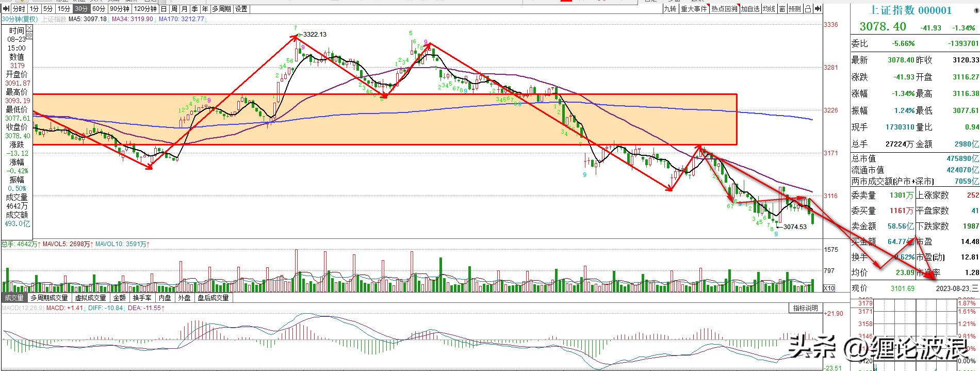Open 重大事件 major events

[x=694, y=9]
